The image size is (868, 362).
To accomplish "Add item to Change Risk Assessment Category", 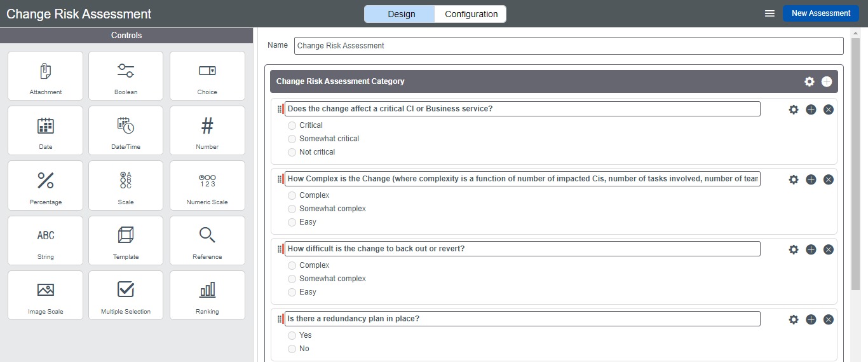I will pyautogui.click(x=827, y=81).
